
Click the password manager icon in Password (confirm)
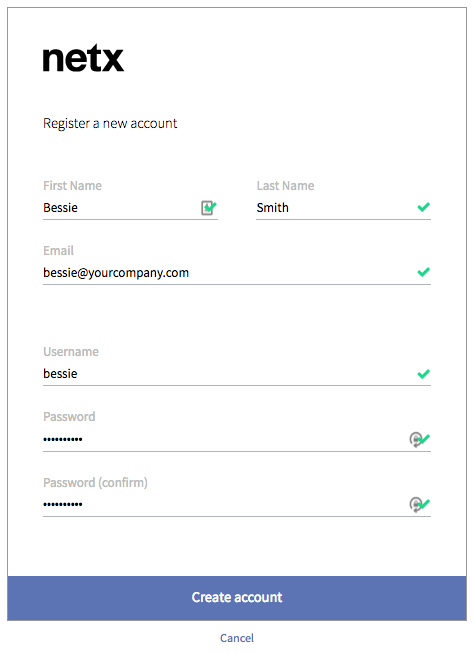click(415, 505)
